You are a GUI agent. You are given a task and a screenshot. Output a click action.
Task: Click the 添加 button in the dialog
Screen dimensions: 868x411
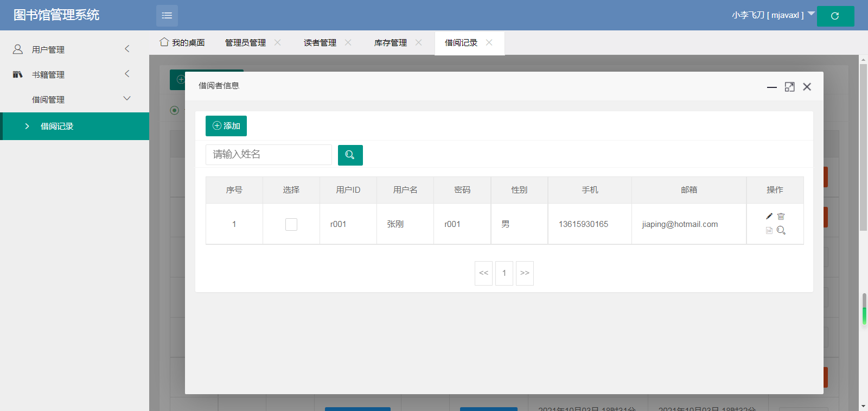(x=226, y=126)
